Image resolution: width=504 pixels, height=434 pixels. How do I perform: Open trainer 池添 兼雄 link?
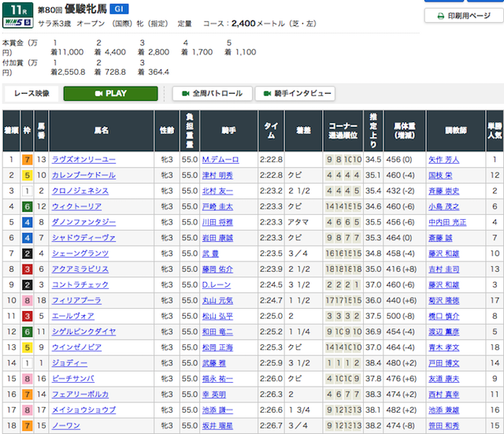[x=443, y=410]
